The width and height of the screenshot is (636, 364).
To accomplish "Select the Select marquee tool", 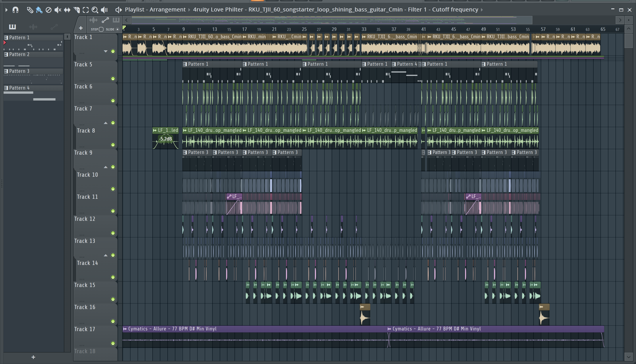I will coord(85,10).
